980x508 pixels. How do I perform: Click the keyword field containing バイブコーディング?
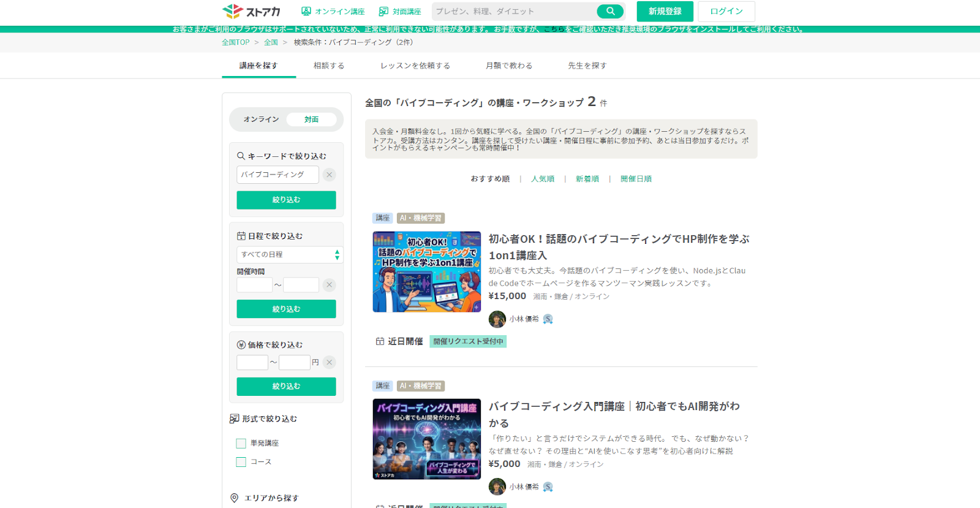[277, 175]
